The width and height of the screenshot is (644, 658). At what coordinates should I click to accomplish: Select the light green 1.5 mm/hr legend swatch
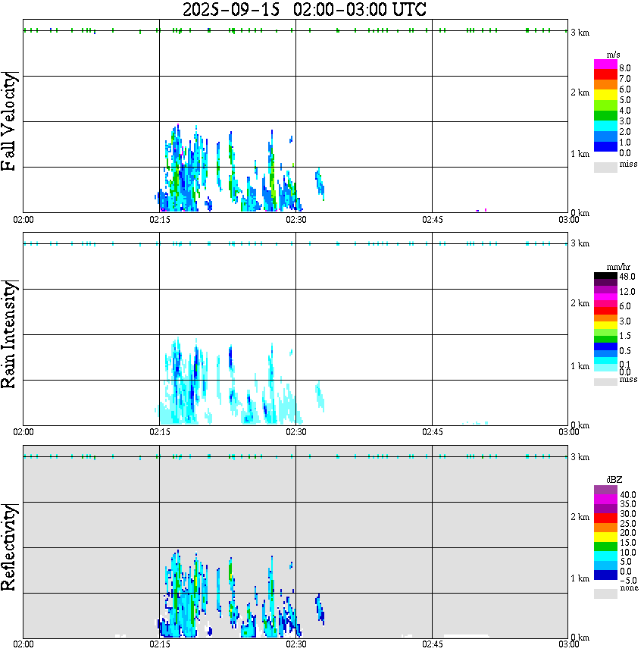click(605, 332)
